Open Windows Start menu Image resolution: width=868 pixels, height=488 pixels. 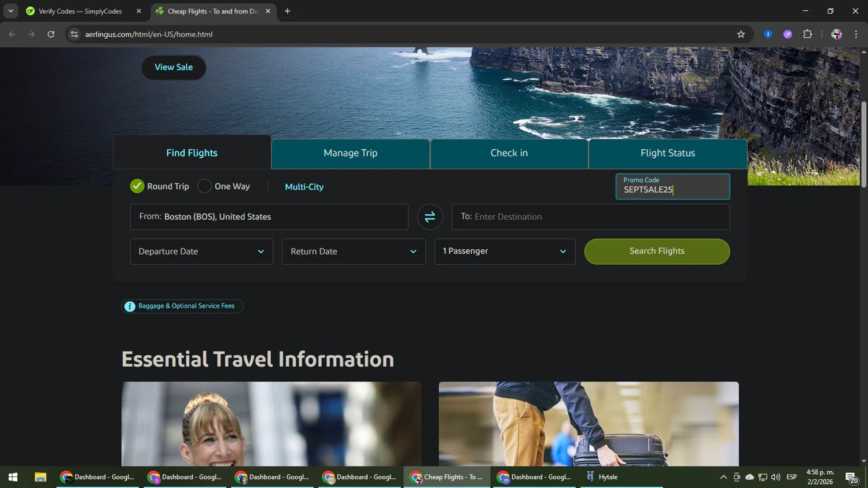[x=13, y=477]
